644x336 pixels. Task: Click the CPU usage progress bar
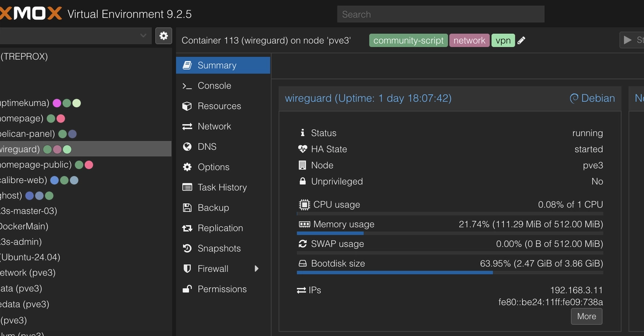(x=450, y=213)
